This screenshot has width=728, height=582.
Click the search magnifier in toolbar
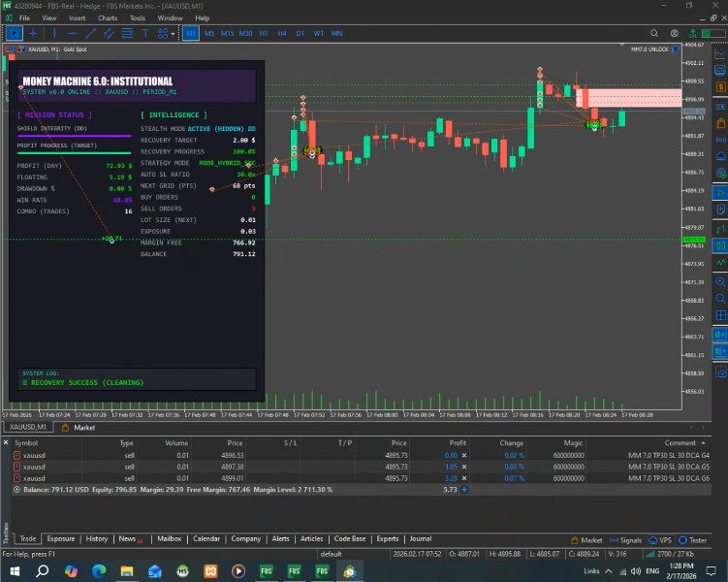point(654,33)
